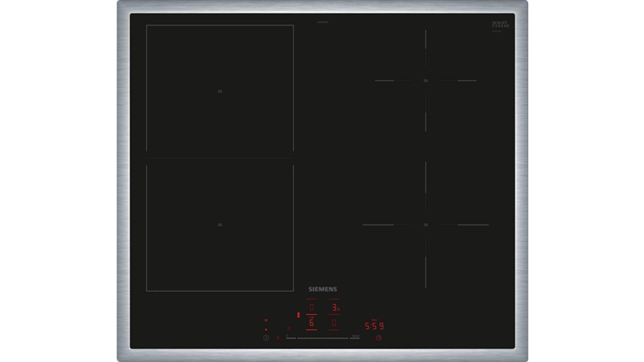This screenshot has width=644, height=362.
Task: Select rear-left zone display showing 0
Action: 312,307
